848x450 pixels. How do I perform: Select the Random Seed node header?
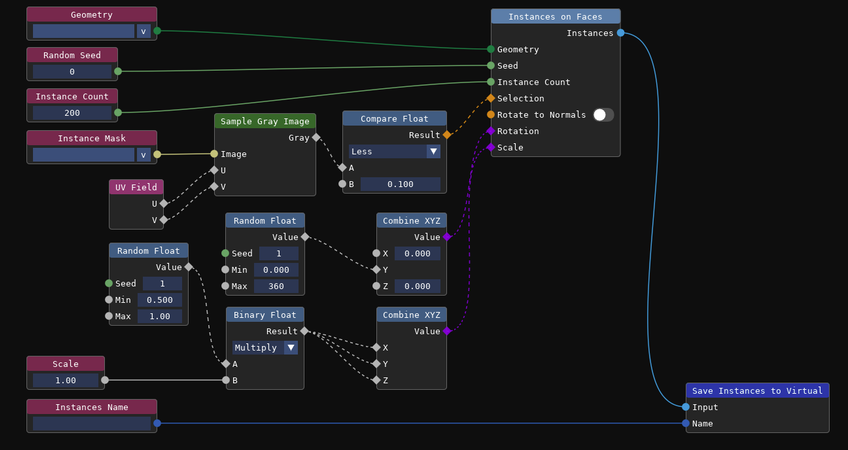pyautogui.click(x=72, y=55)
